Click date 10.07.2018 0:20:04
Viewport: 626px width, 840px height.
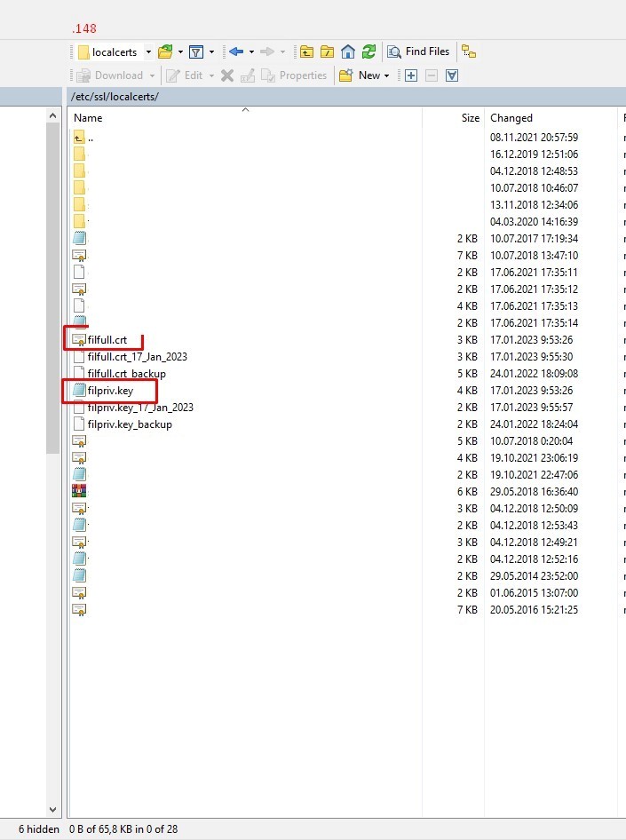click(531, 441)
